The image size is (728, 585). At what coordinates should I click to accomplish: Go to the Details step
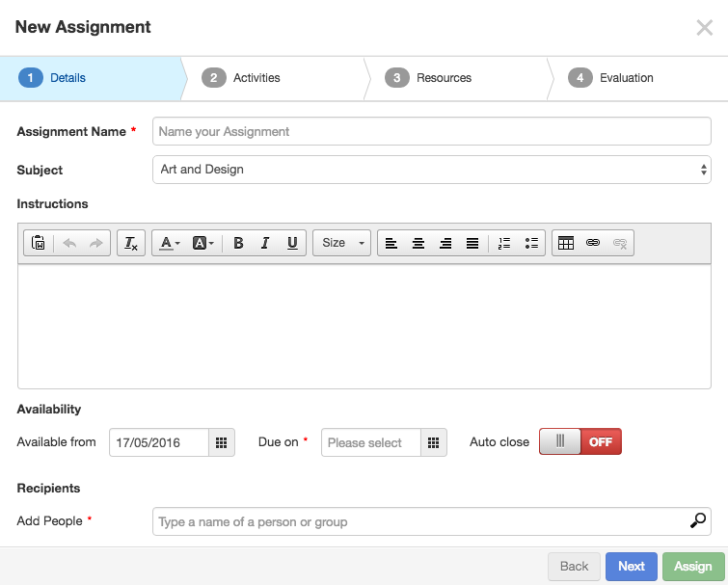(92, 78)
